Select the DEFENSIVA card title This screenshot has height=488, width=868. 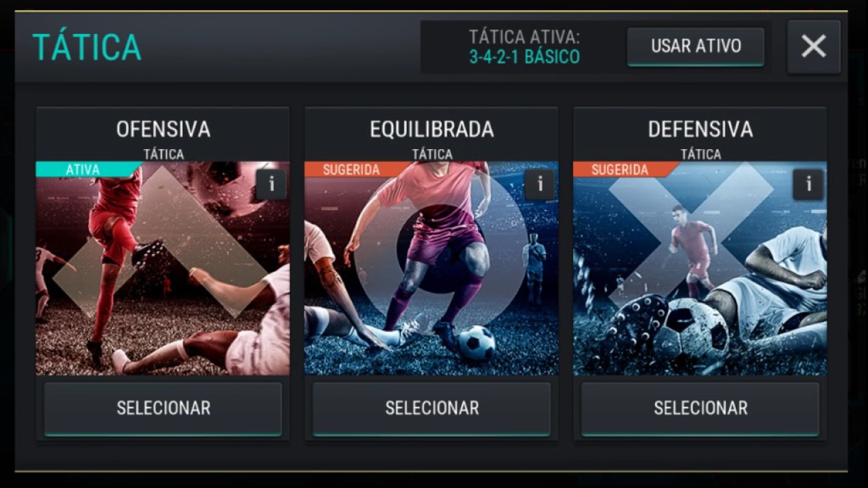(701, 129)
